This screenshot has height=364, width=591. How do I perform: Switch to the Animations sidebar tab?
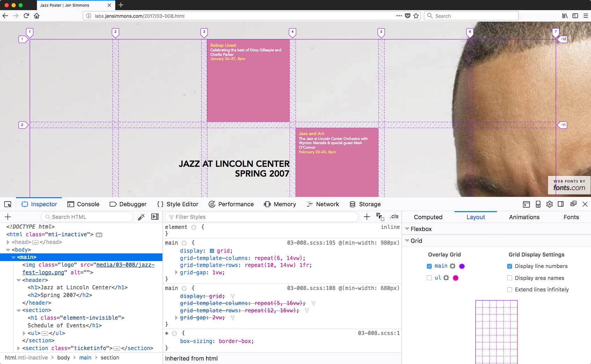point(524,217)
